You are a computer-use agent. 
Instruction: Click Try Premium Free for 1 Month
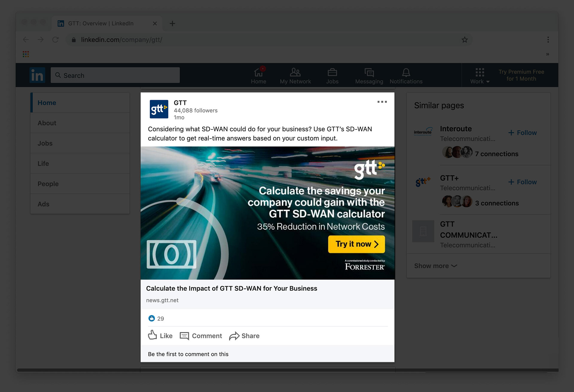pos(521,75)
